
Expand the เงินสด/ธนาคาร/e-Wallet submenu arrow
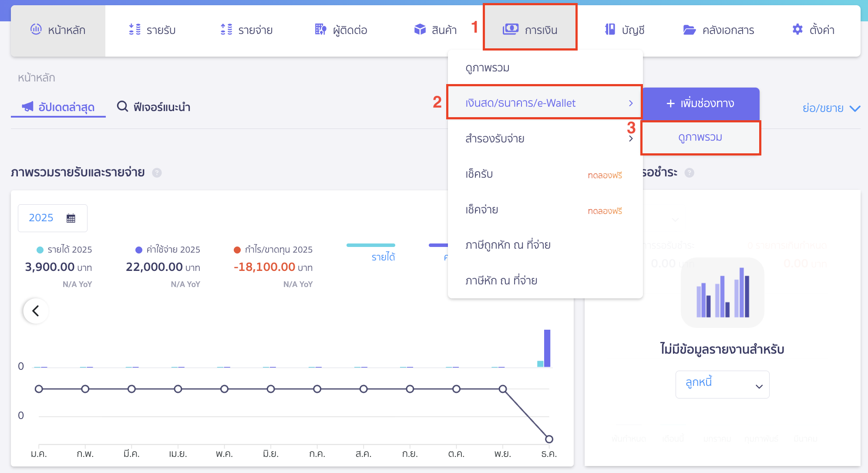tap(630, 103)
